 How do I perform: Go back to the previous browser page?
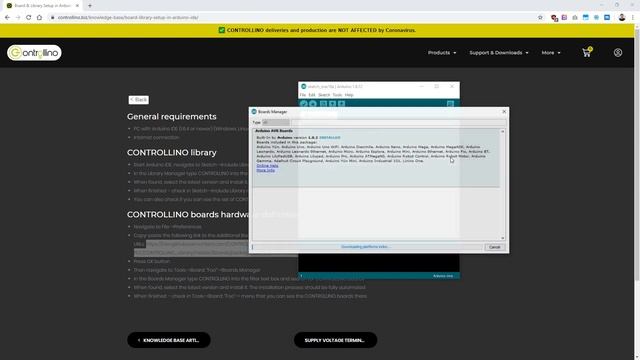point(7,18)
